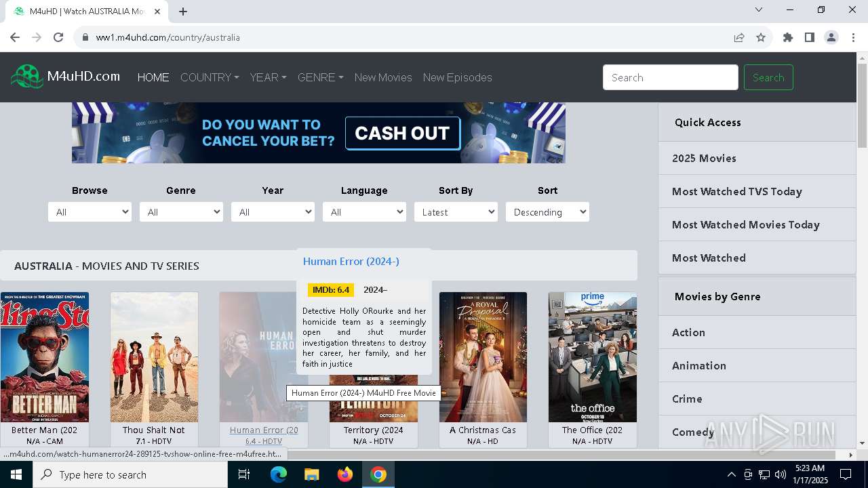Open the network tray icon
Image resolution: width=868 pixels, height=488 pixels.
tap(764, 474)
